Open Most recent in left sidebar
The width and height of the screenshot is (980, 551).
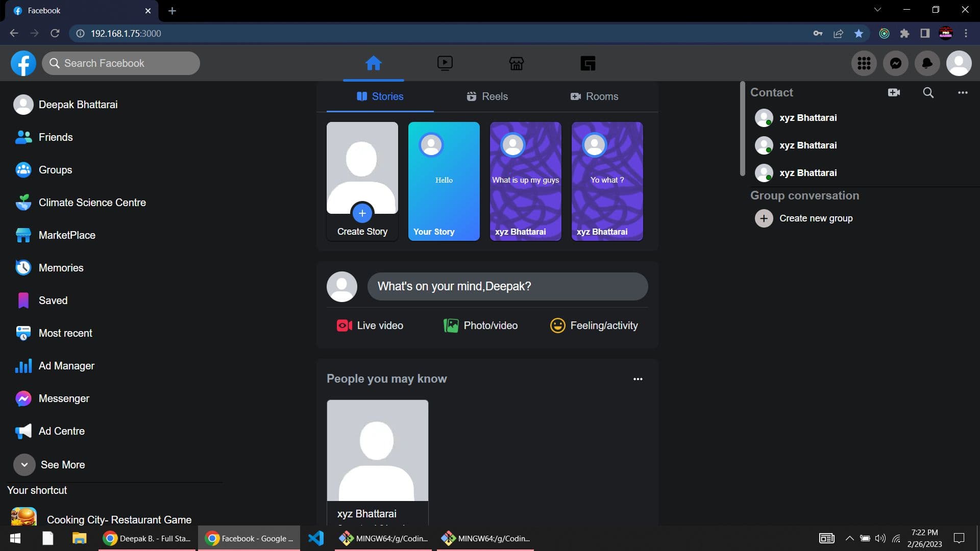click(54, 333)
